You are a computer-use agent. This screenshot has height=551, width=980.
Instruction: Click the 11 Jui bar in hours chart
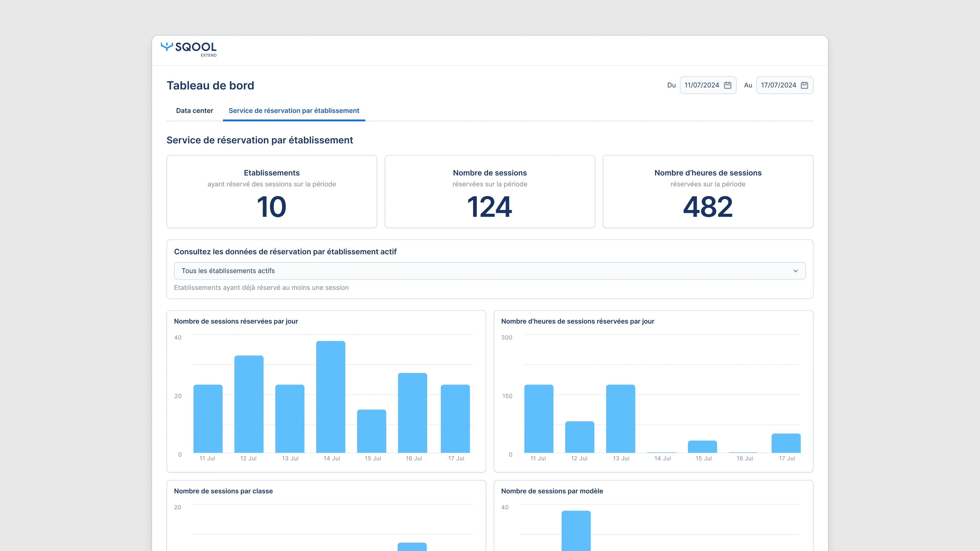pyautogui.click(x=538, y=418)
